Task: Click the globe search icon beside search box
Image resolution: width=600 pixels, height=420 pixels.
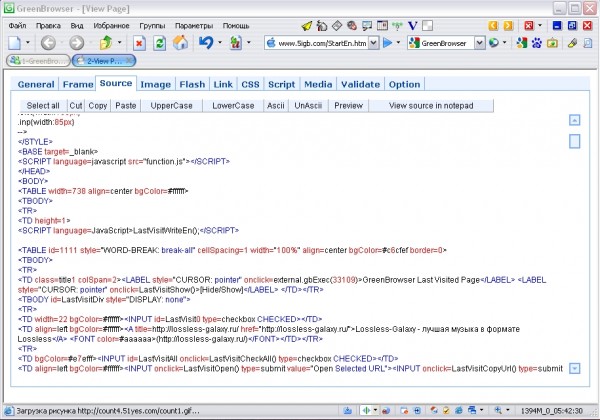Action: (494, 43)
